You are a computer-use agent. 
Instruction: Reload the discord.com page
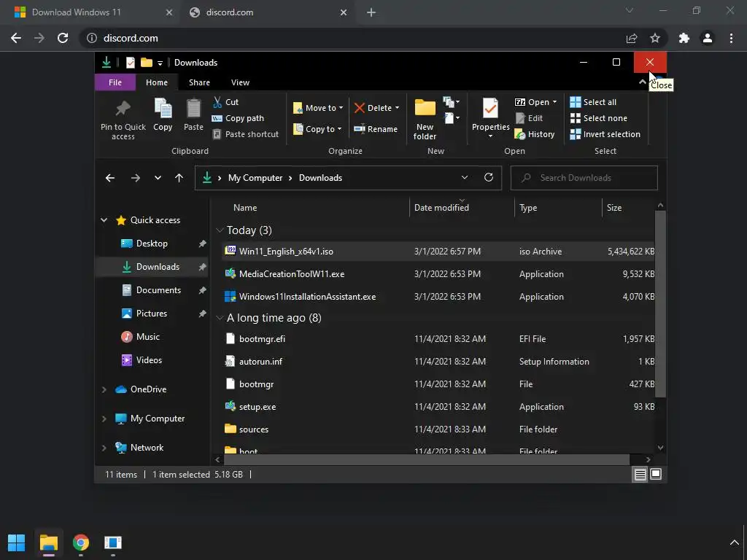tap(63, 38)
